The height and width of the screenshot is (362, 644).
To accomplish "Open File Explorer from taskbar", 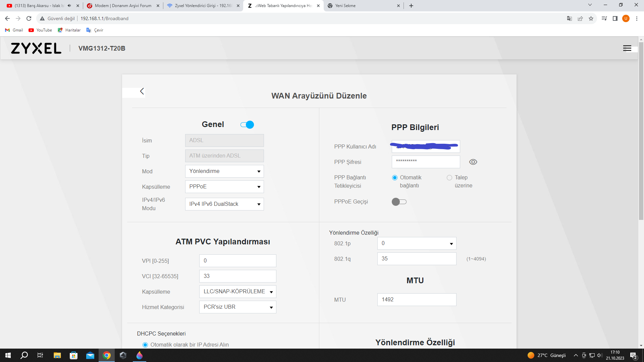I will 57,355.
